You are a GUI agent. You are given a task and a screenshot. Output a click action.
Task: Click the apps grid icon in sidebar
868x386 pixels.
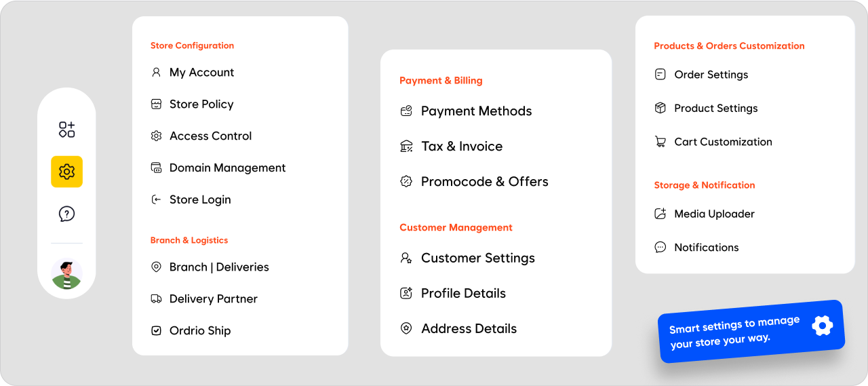[x=66, y=130]
